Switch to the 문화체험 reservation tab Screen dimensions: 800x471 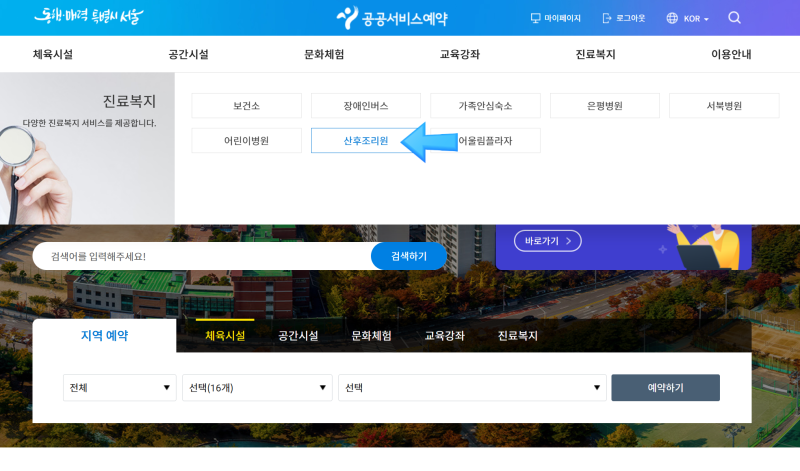point(371,335)
